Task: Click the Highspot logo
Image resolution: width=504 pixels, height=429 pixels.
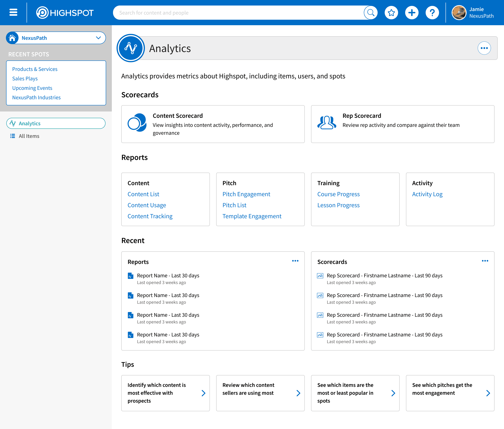Action: pos(65,13)
